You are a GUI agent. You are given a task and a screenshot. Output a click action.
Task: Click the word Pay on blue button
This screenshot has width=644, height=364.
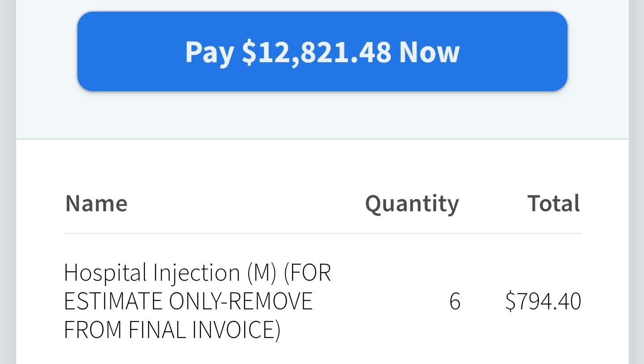point(209,52)
